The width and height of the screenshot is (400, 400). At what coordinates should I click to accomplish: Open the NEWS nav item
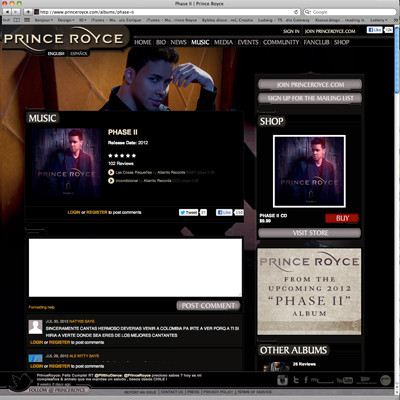178,42
